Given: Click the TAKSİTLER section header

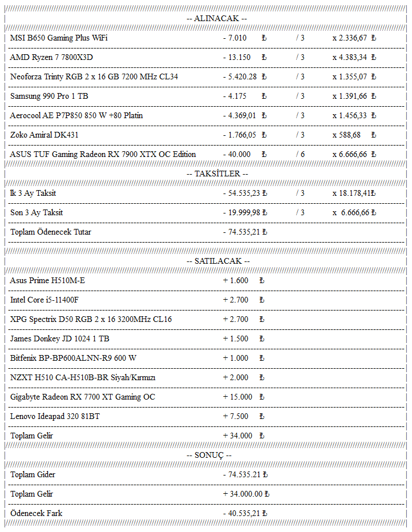Looking at the screenshot, I should [x=217, y=174].
